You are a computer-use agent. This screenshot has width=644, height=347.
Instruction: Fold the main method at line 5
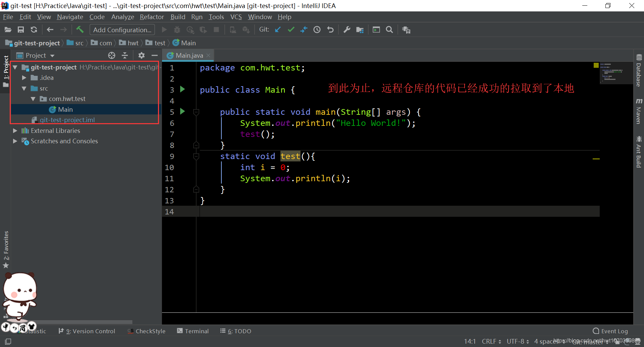[196, 112]
